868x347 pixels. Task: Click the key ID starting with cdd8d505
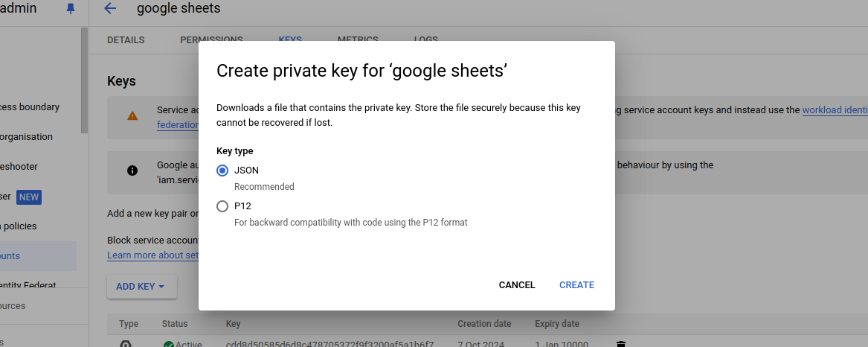329,344
